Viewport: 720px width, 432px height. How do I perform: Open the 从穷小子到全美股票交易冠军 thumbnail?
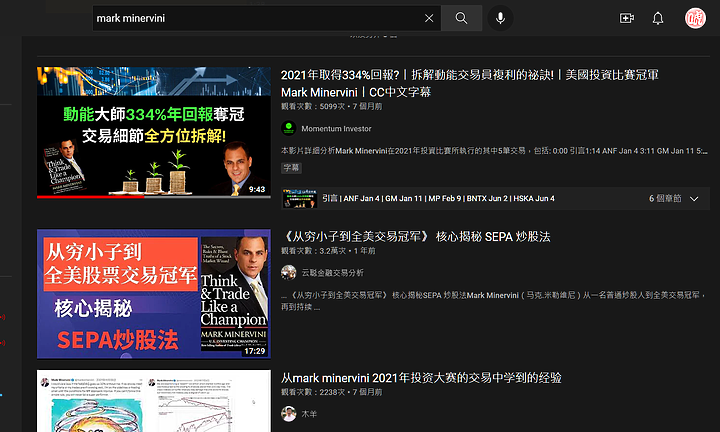[154, 294]
